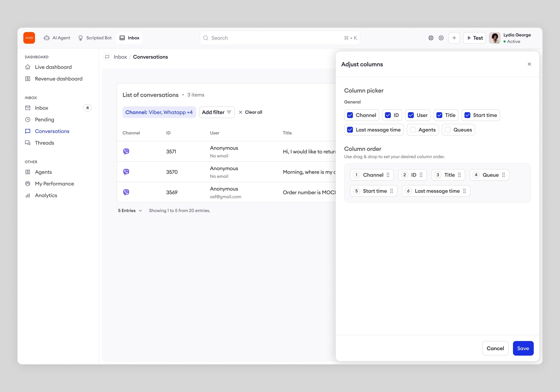Open the Add filter dropdown
Screen dimensions: 560x392
pyautogui.click(x=217, y=112)
